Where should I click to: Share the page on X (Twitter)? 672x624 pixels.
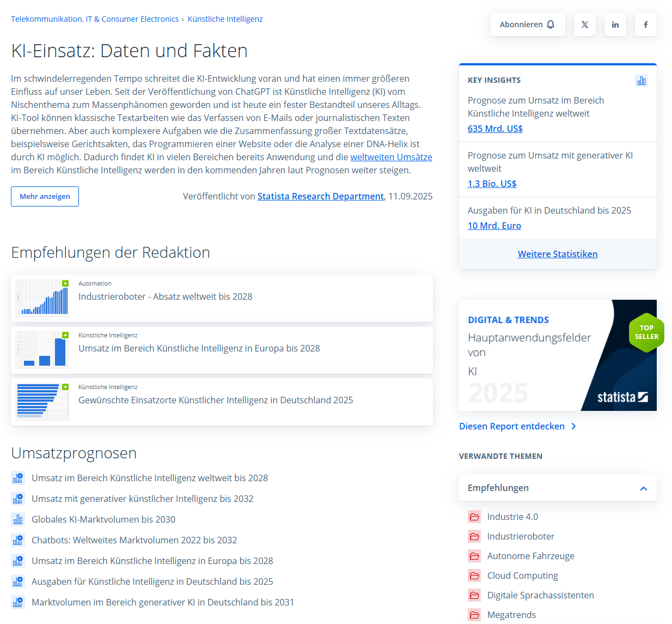tap(584, 25)
